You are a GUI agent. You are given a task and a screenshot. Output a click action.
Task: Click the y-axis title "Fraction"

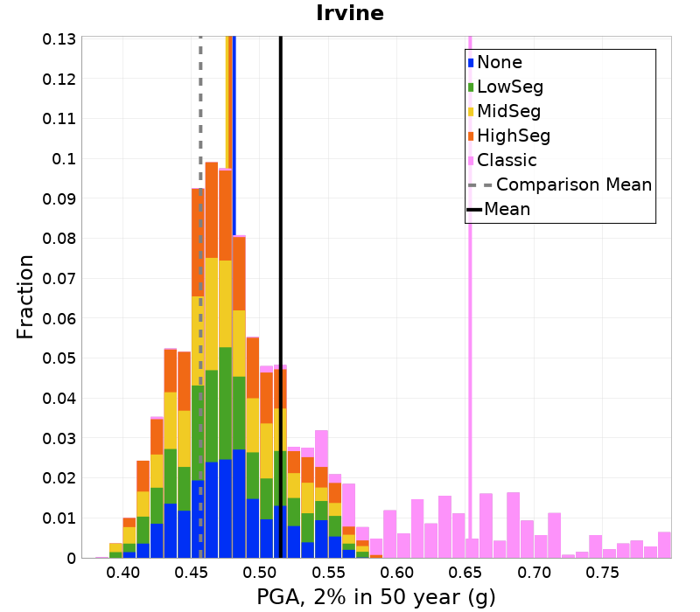[x=25, y=297]
